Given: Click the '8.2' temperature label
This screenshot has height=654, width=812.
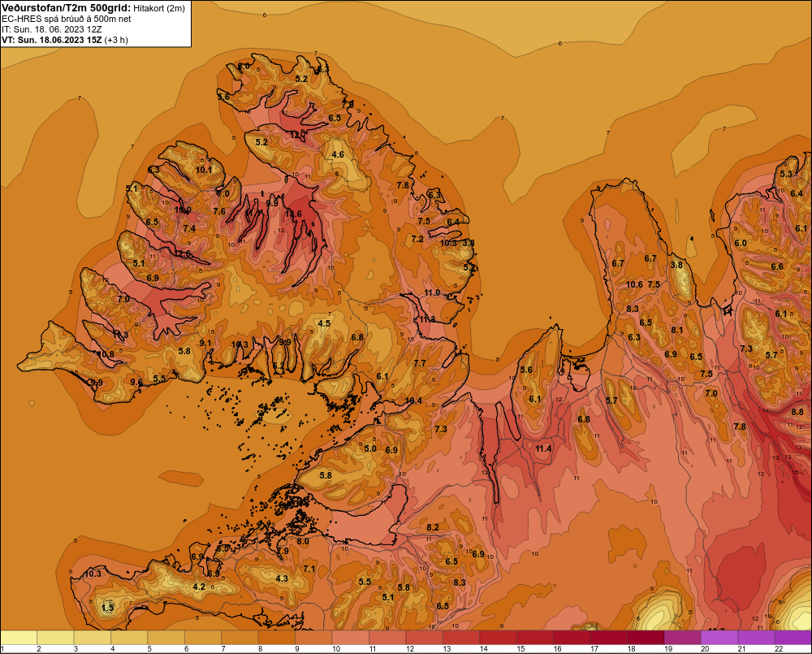Looking at the screenshot, I should click(433, 527).
